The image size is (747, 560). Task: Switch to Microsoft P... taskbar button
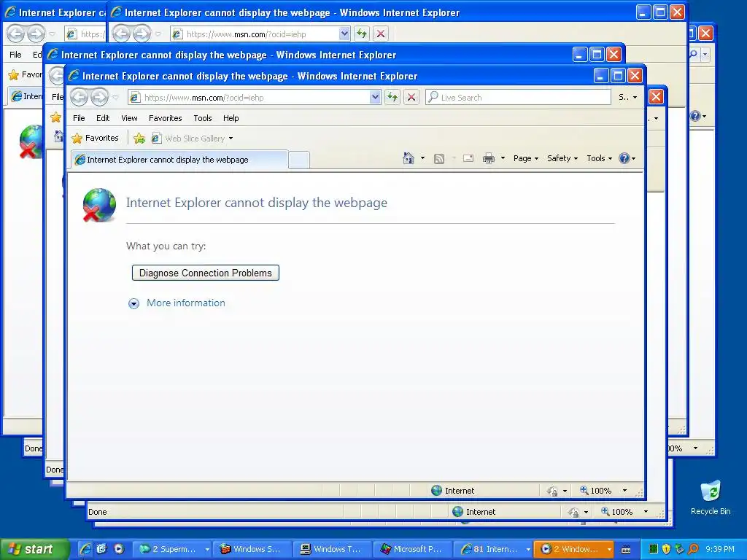click(413, 549)
